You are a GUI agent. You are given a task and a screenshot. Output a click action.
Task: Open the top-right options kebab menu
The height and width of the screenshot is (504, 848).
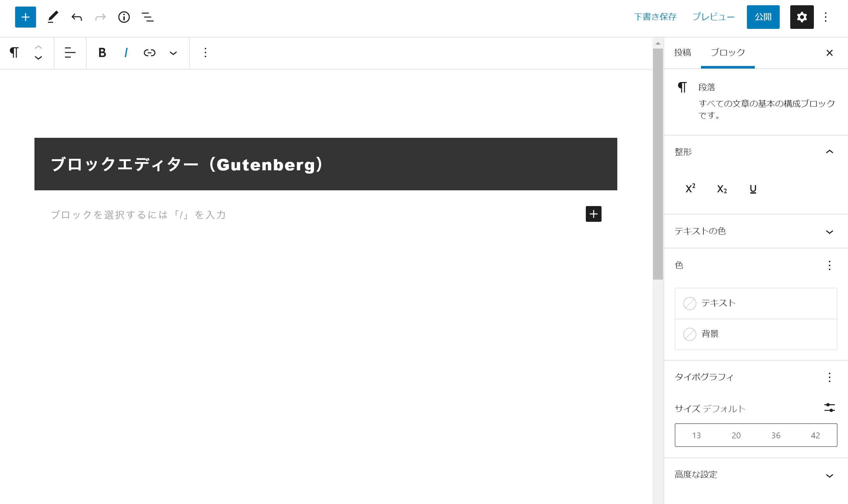[x=826, y=17]
